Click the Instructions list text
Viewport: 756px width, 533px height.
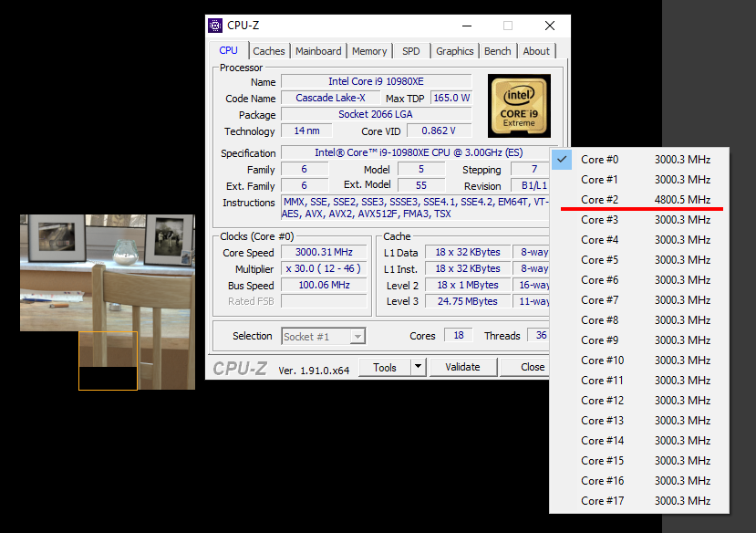click(416, 208)
